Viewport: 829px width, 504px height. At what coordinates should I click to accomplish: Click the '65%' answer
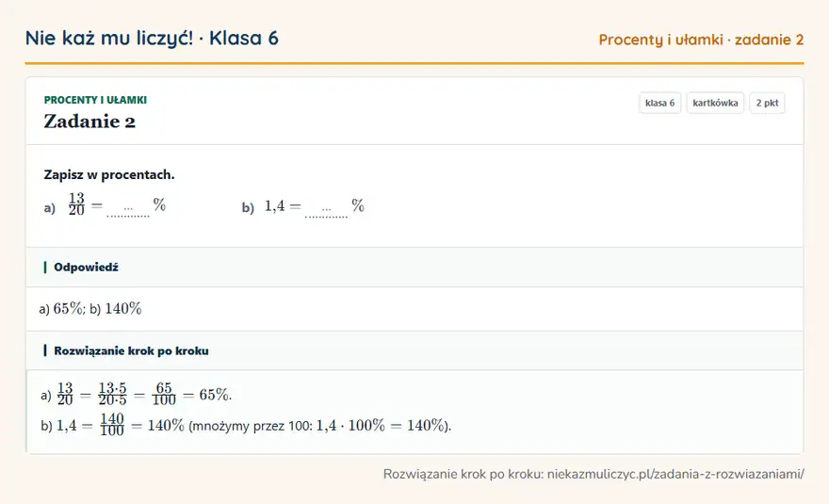[68, 308]
